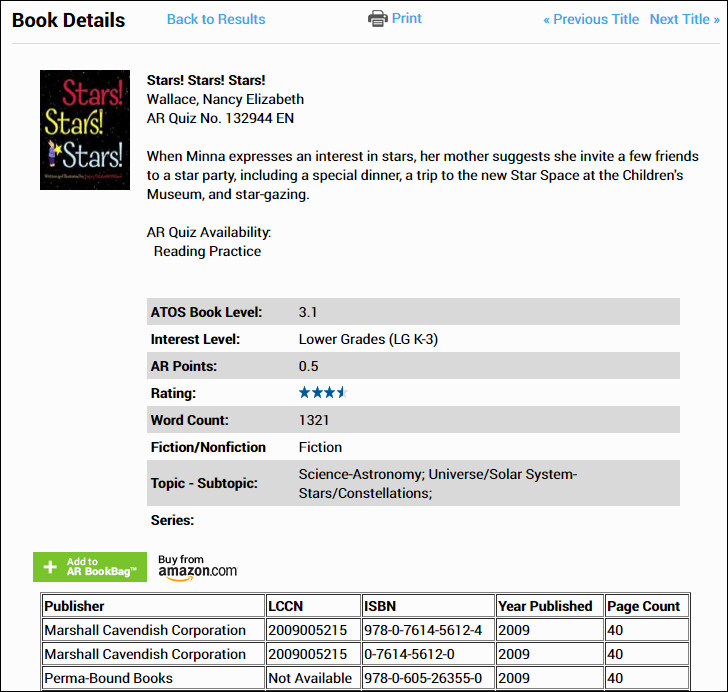Click ISBN 0-7614-5612-0 cell
The width and height of the screenshot is (728, 692).
click(x=429, y=654)
